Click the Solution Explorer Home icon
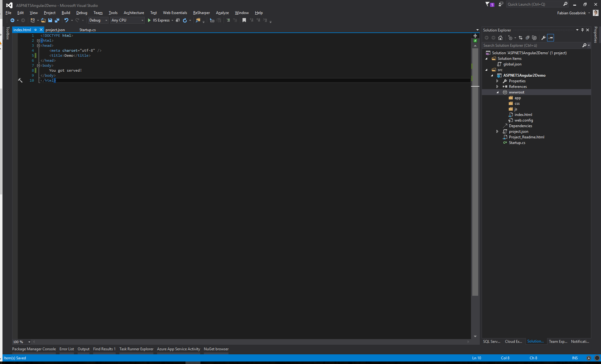601x364 pixels. 500,38
